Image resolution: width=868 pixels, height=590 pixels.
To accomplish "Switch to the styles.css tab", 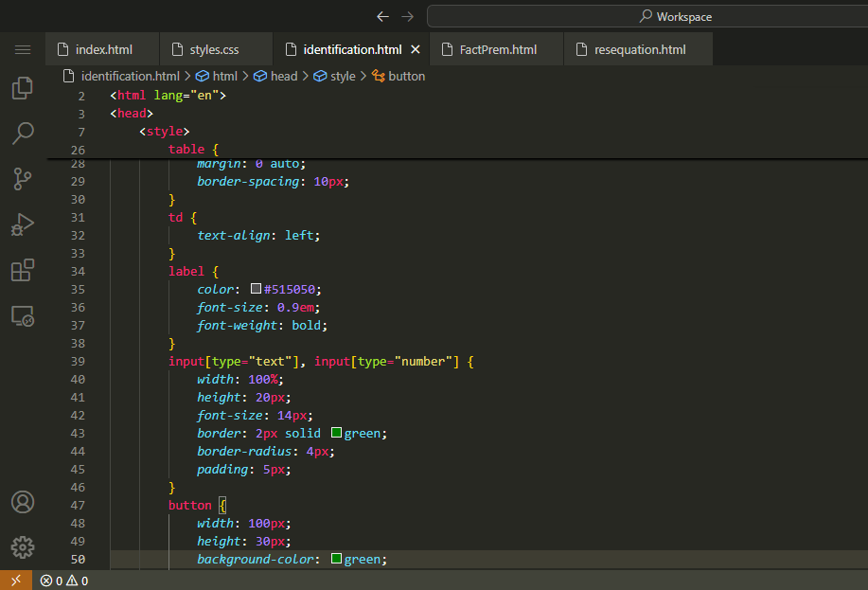I will pyautogui.click(x=215, y=49).
